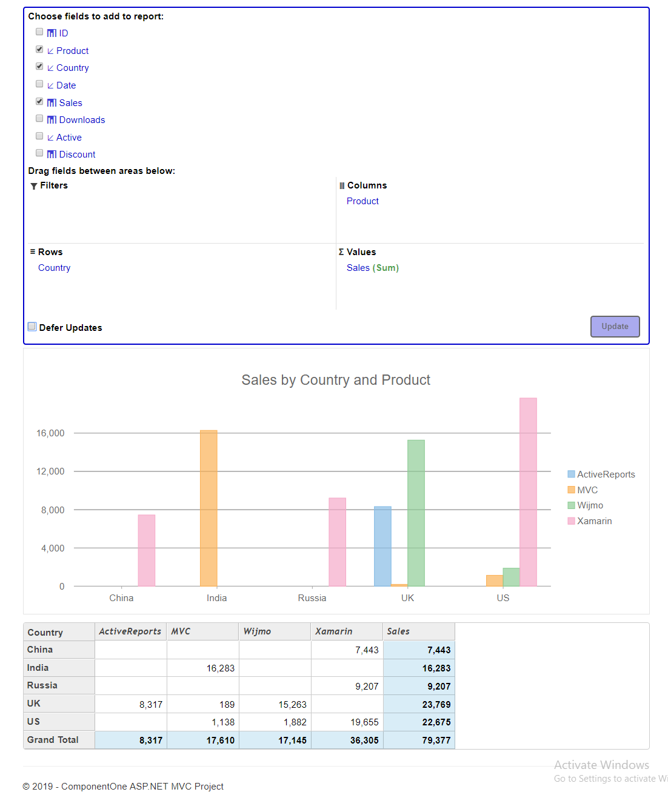
Task: Click the measure icon beside Downloads field
Action: coord(52,120)
